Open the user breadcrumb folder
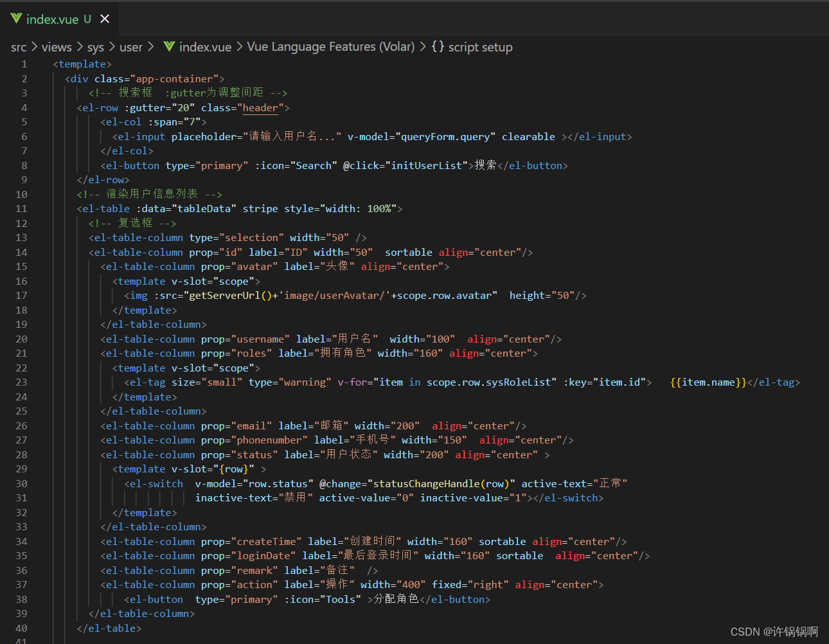829x644 pixels. click(131, 47)
